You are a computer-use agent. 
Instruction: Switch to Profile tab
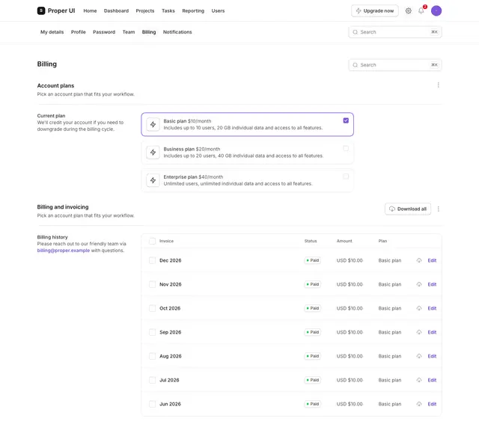click(79, 32)
